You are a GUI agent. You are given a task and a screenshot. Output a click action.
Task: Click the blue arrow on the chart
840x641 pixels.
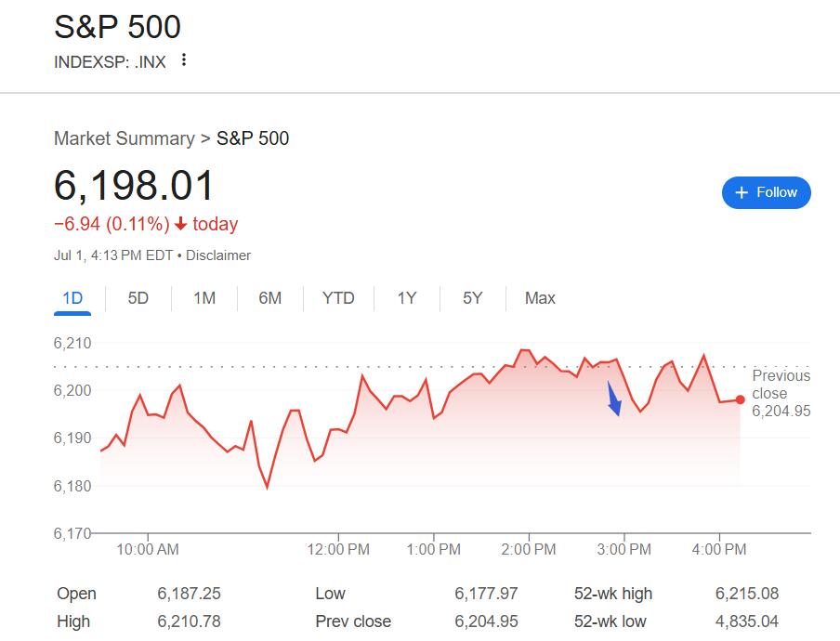614,400
